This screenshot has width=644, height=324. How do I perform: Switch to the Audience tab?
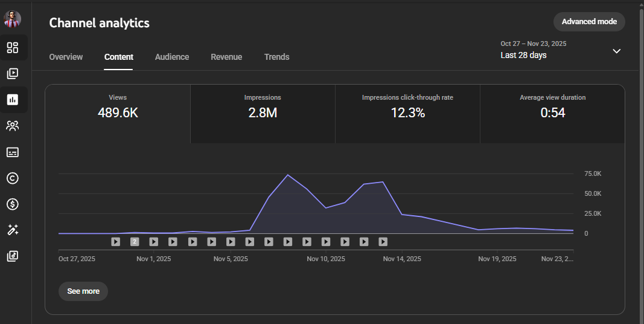pos(172,57)
